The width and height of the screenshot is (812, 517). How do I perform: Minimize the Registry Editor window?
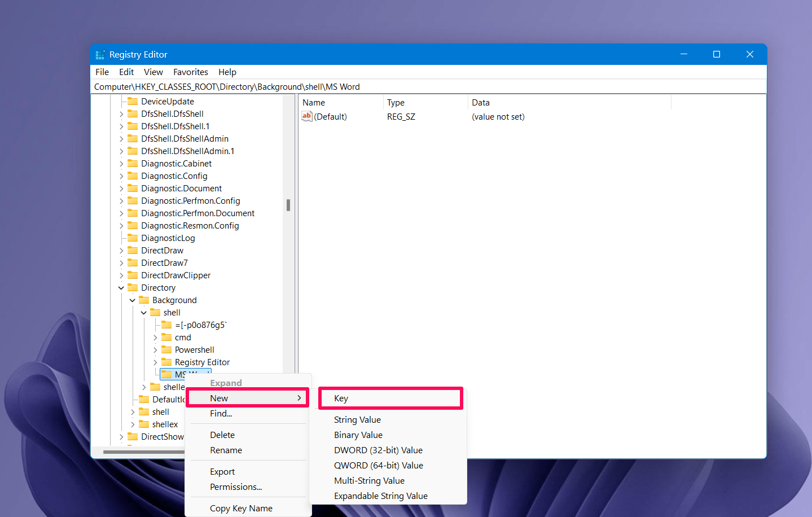click(x=684, y=54)
